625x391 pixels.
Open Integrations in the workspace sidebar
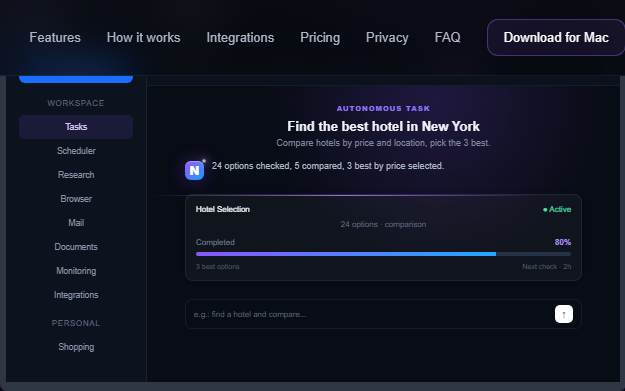76,295
